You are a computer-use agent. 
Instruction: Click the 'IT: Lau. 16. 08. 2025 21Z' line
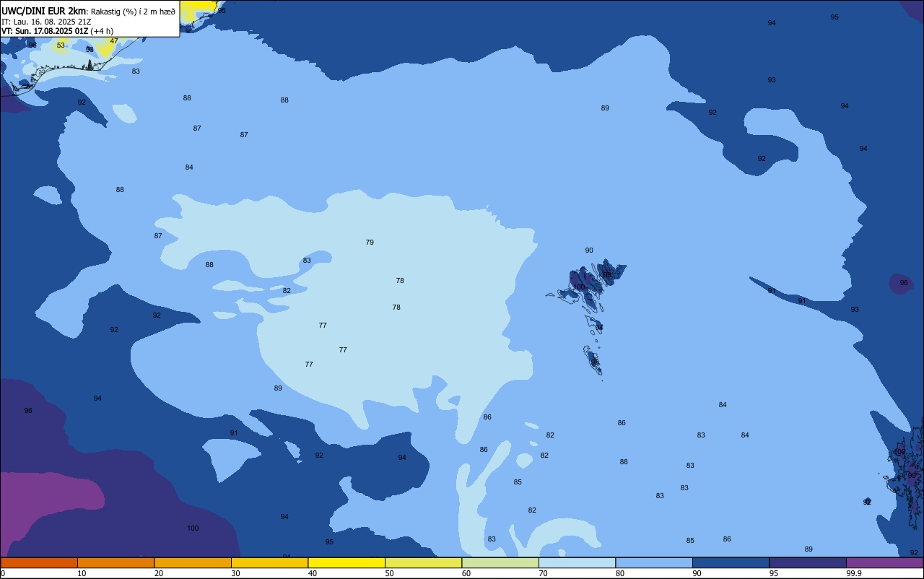click(x=46, y=22)
